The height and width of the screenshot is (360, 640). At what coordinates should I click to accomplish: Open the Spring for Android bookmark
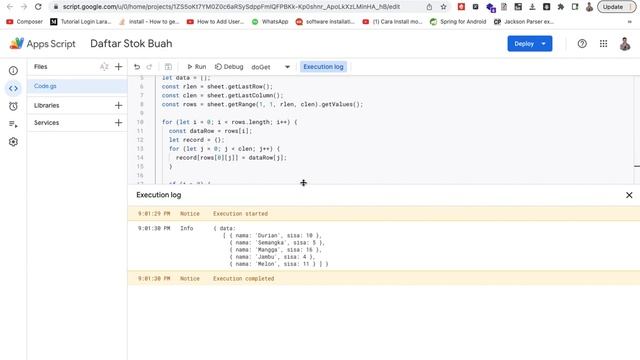458,22
